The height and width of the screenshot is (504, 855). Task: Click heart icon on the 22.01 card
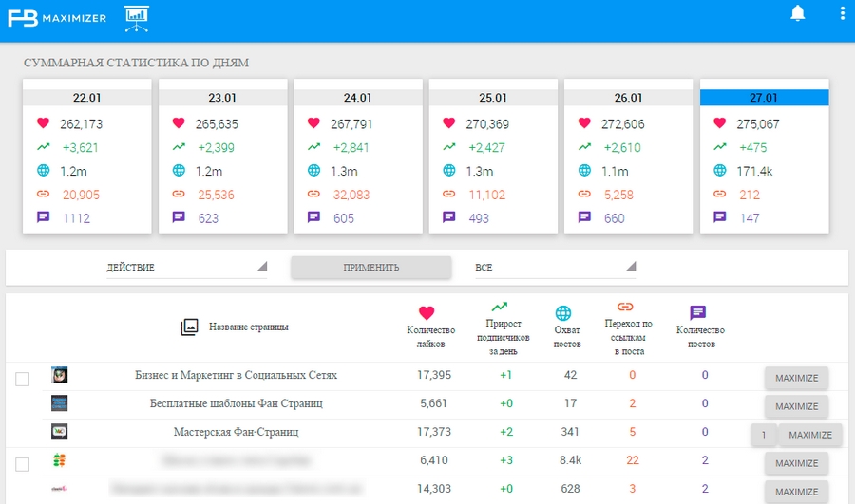pyautogui.click(x=43, y=123)
